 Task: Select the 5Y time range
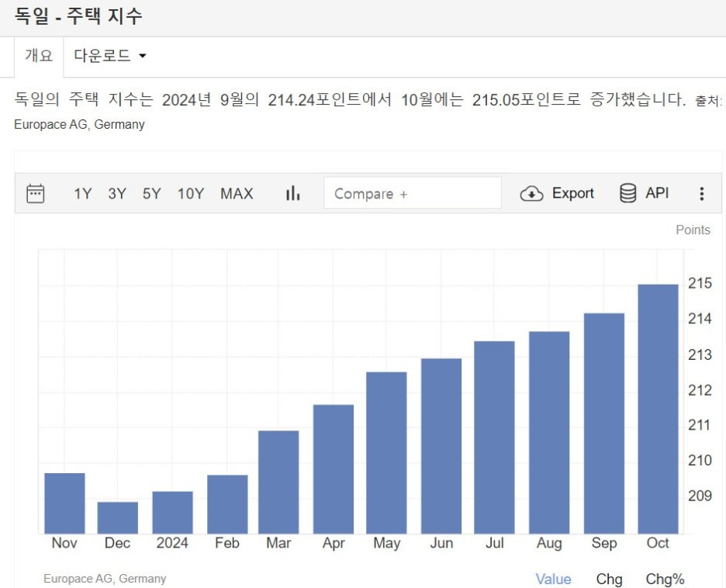(151, 193)
